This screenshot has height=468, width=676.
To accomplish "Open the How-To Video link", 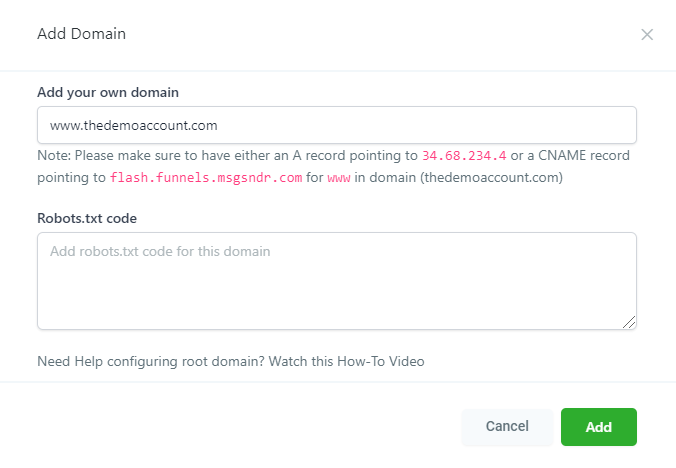I will (381, 361).
